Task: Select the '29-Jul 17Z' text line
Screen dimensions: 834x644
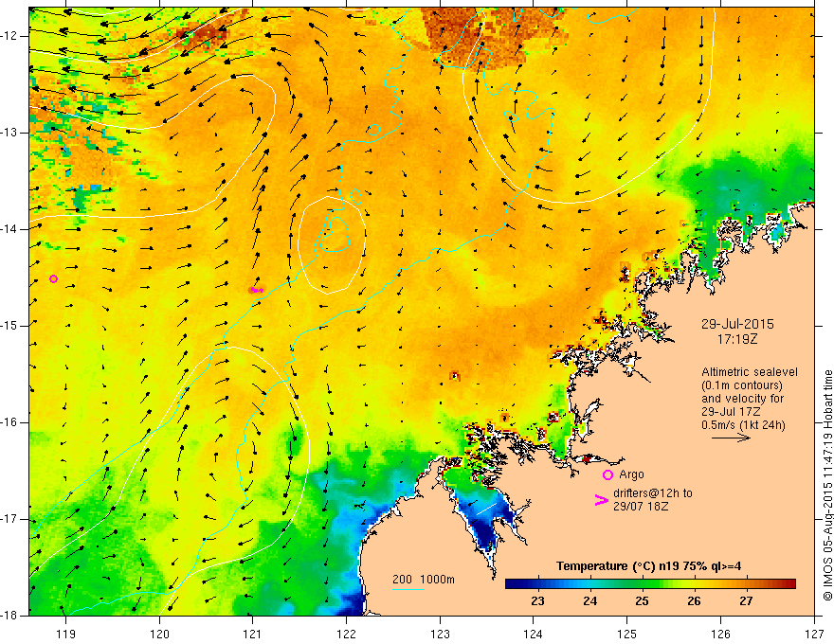Action: point(731,412)
